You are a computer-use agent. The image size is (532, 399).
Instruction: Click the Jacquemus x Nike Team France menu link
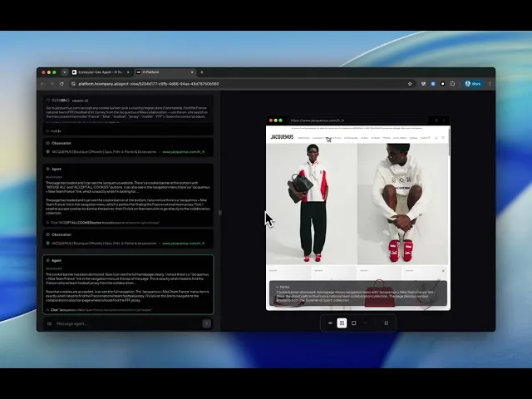(x=327, y=138)
